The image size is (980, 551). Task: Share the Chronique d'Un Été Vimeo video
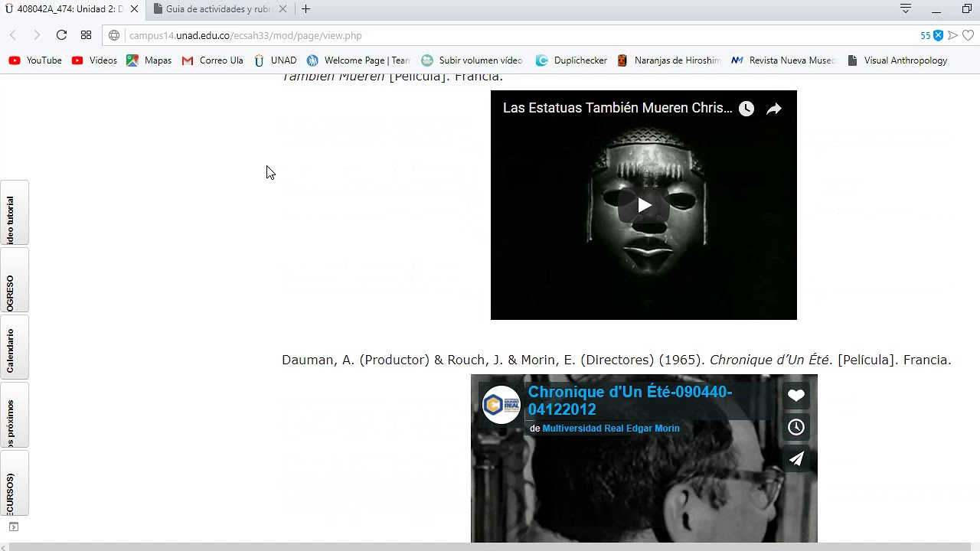click(796, 458)
